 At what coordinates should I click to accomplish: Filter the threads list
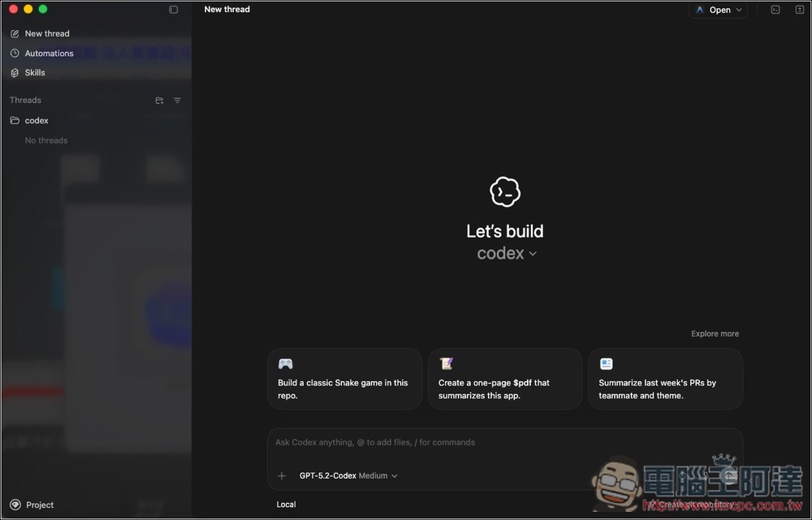(x=177, y=100)
